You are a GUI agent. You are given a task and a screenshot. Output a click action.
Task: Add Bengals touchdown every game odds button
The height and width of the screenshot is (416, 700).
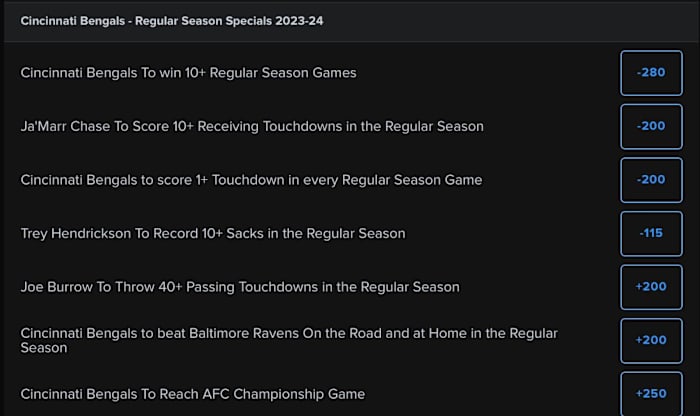[x=651, y=180]
